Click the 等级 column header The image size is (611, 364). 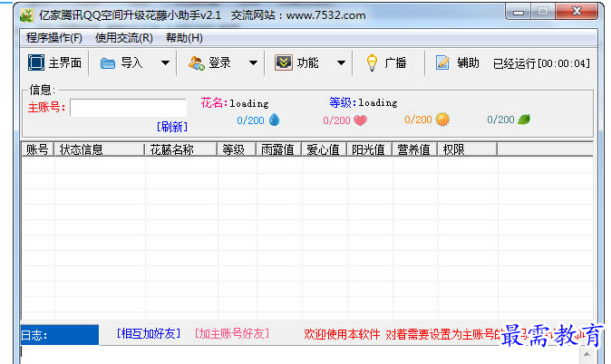[x=236, y=149]
